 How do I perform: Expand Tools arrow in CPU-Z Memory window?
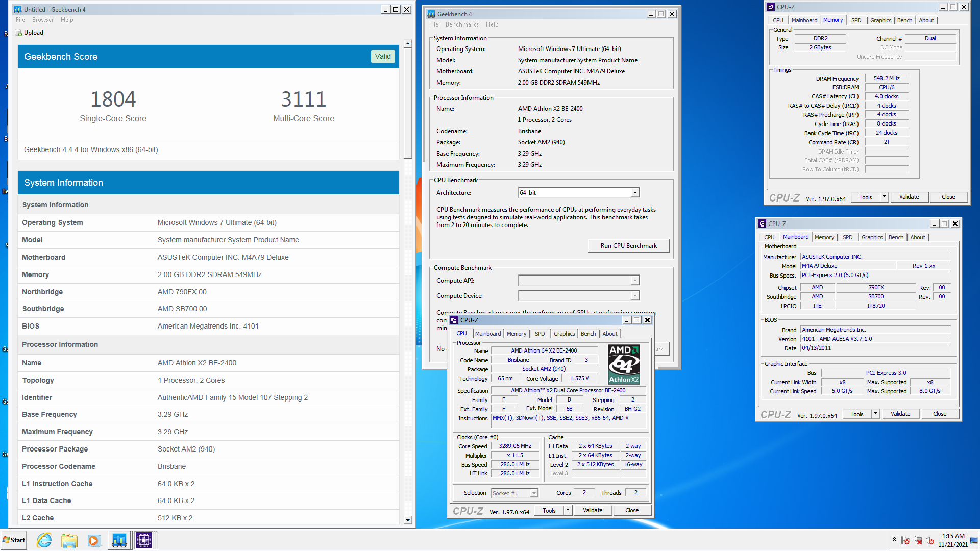pyautogui.click(x=884, y=197)
